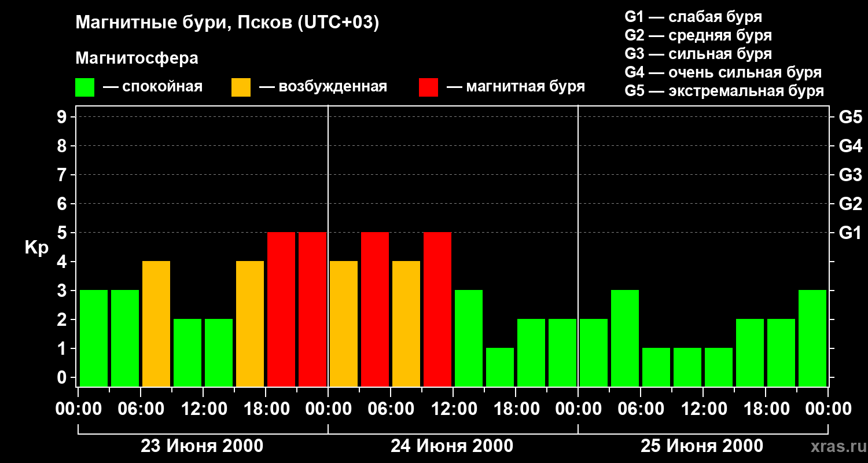Click the '12:00' time label of 23 Июня
868x463 pixels.
point(203,409)
